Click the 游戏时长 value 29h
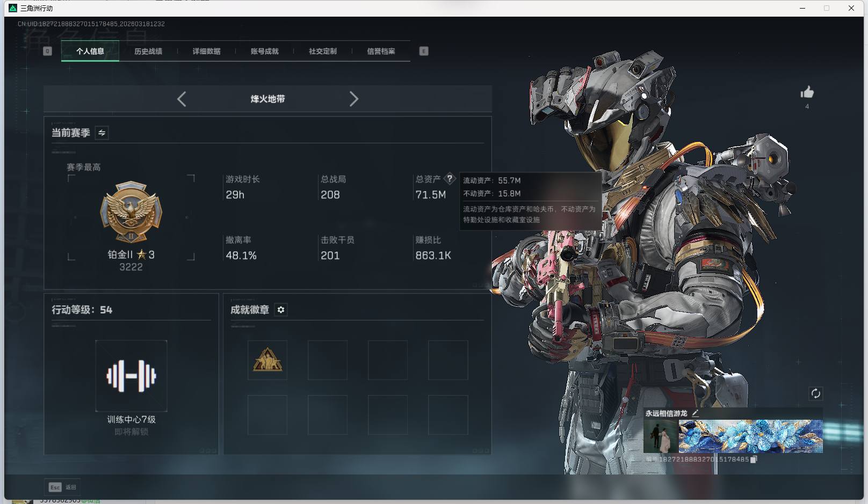Image resolution: width=868 pixels, height=504 pixels. tap(235, 195)
